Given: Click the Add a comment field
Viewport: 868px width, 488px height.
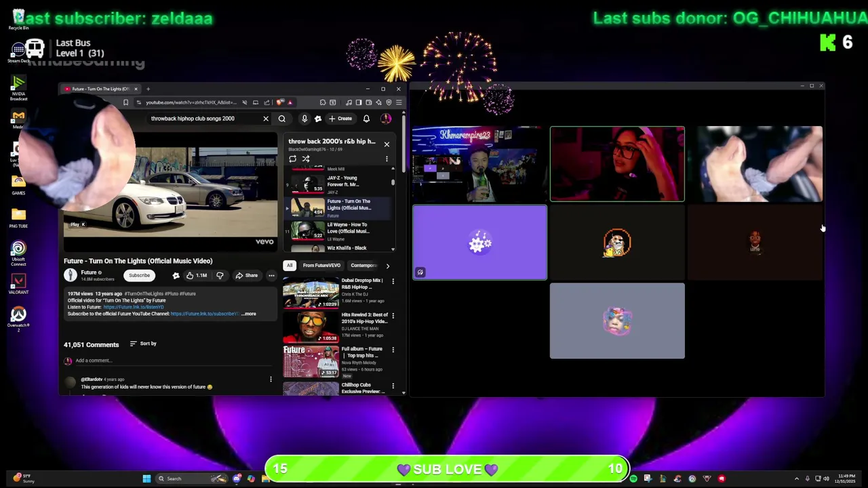Looking at the screenshot, I should tap(170, 361).
